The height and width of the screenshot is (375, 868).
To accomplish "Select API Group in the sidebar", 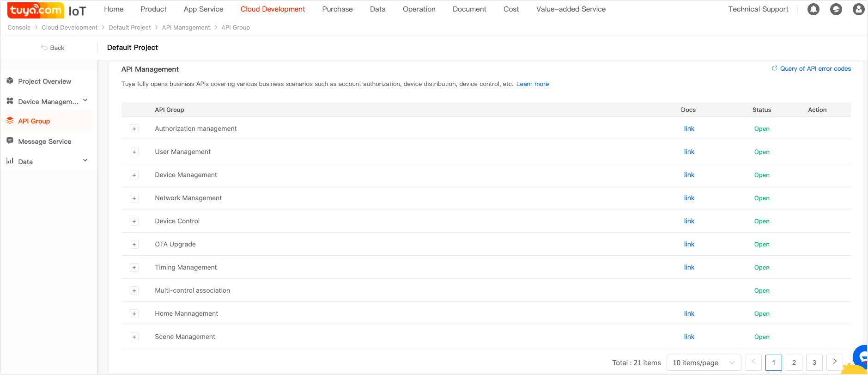I will 34,121.
